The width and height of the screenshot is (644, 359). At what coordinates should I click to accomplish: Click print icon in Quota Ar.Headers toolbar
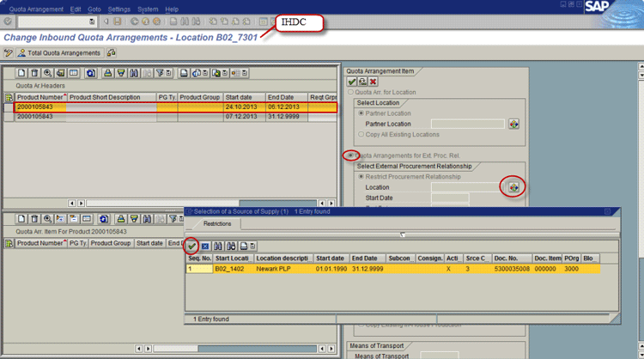[184, 73]
